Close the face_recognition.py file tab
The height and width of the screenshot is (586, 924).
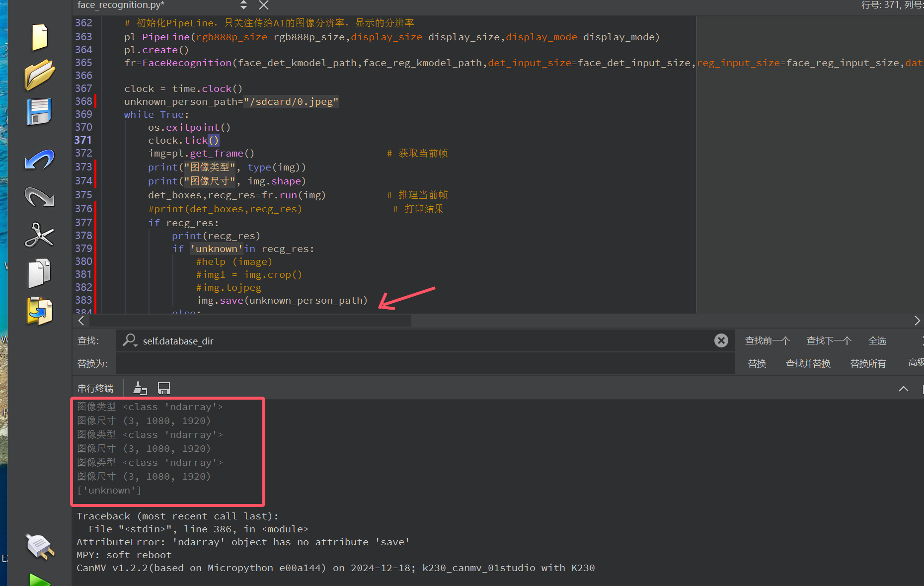pyautogui.click(x=264, y=5)
